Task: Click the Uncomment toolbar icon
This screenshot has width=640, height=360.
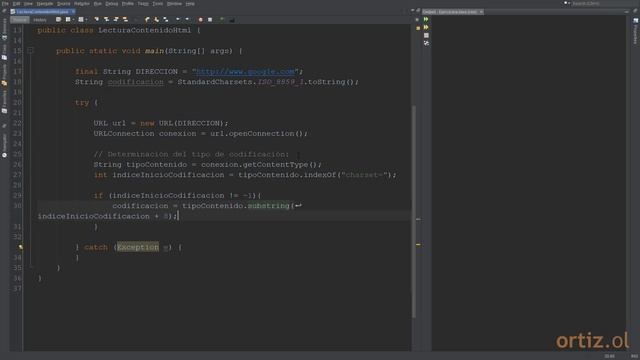Action: [x=231, y=19]
